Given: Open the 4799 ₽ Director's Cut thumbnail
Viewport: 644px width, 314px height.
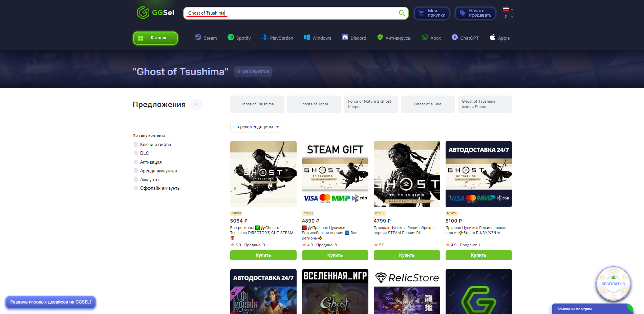Looking at the screenshot, I should [407, 174].
